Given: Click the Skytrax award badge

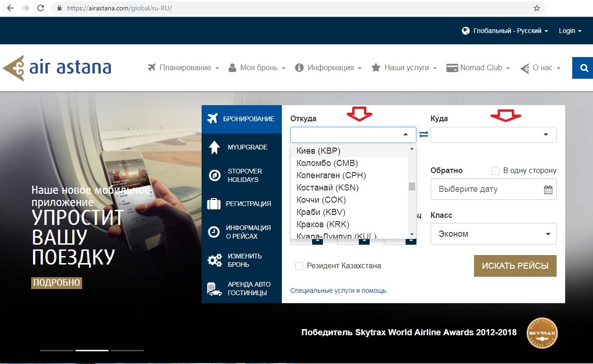Looking at the screenshot, I should point(542,333).
